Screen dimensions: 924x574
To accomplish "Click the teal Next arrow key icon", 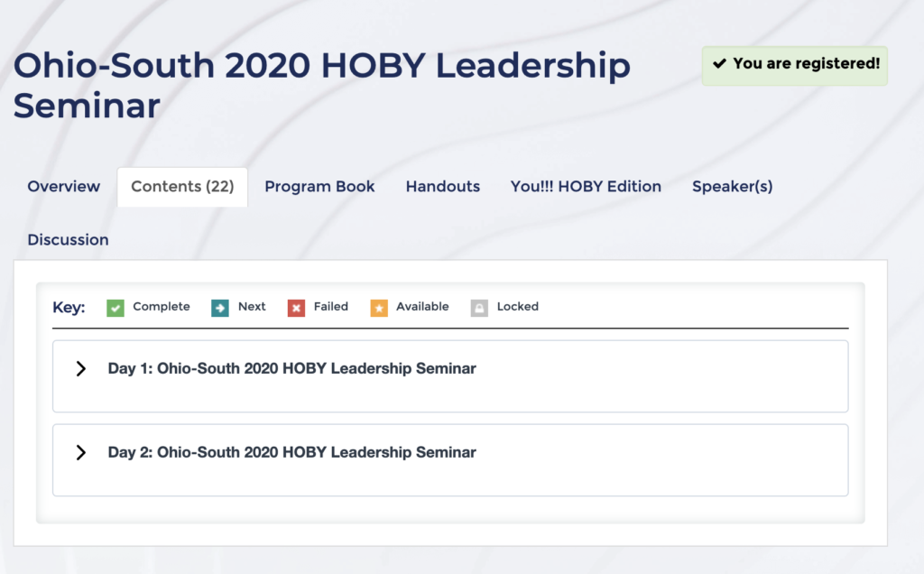I will (x=220, y=308).
